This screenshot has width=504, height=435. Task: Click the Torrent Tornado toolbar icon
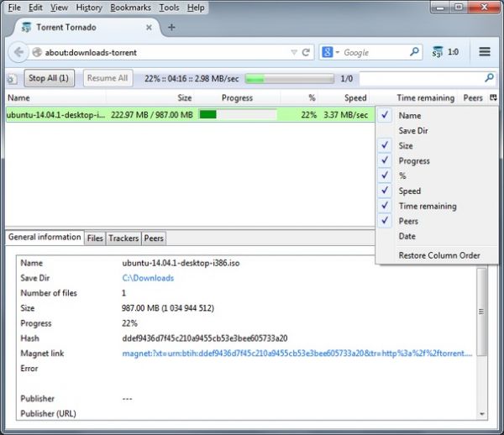[438, 52]
